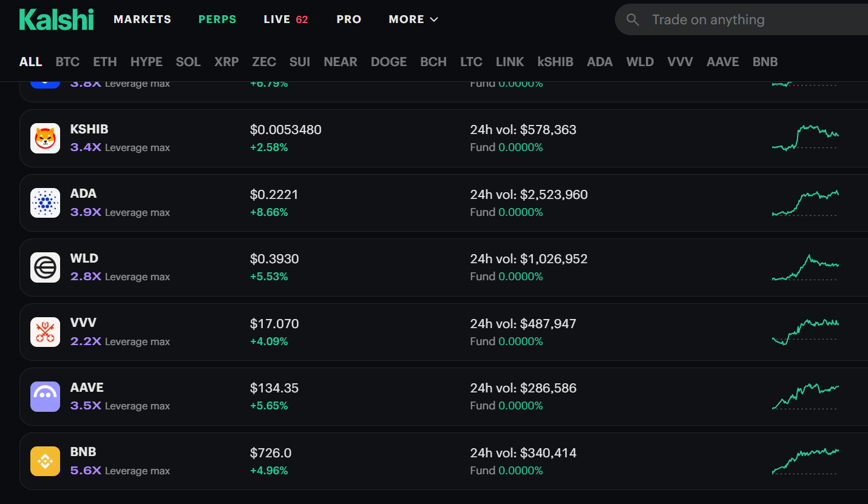Click the $0.3930 WLD price

click(x=274, y=259)
